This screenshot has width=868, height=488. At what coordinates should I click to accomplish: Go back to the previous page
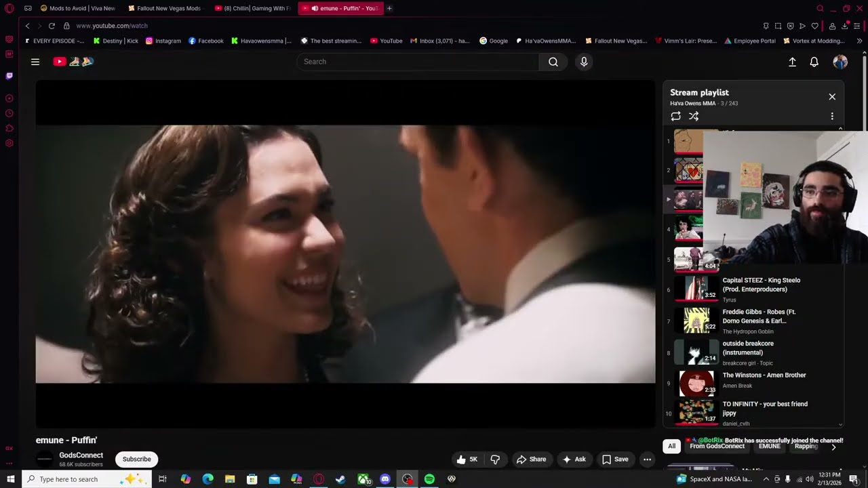27,26
